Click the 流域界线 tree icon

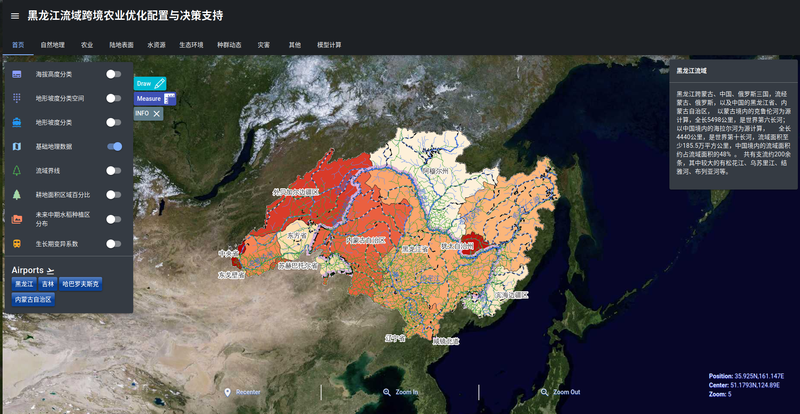coord(17,171)
